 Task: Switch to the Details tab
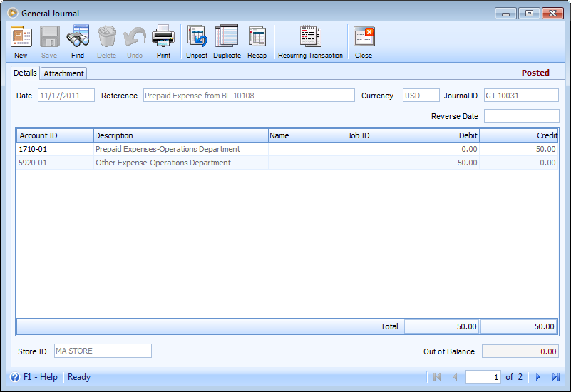click(25, 73)
